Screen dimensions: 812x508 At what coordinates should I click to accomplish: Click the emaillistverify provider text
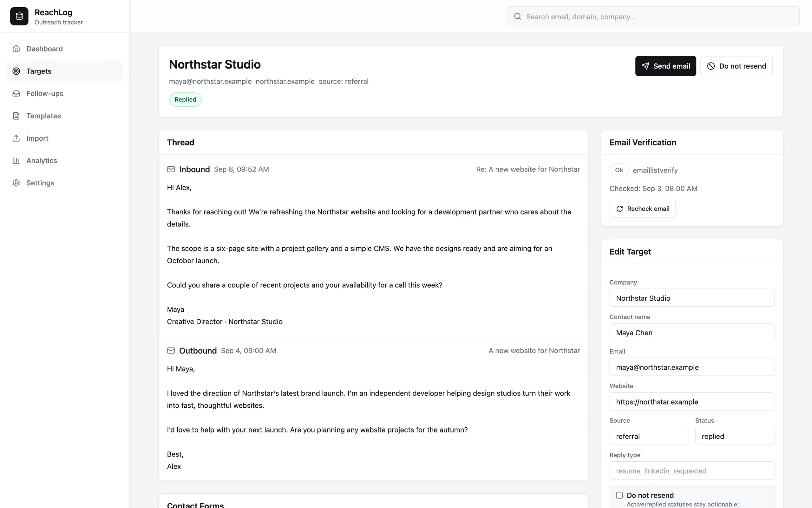pos(655,170)
